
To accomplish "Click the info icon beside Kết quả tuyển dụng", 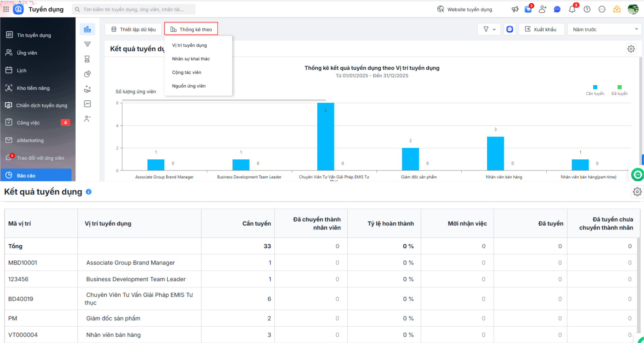I will [89, 192].
